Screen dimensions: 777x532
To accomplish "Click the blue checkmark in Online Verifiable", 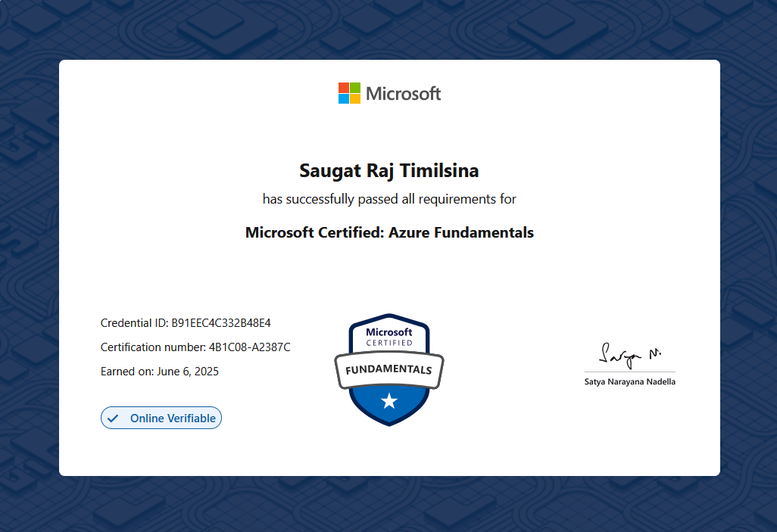I will click(112, 418).
